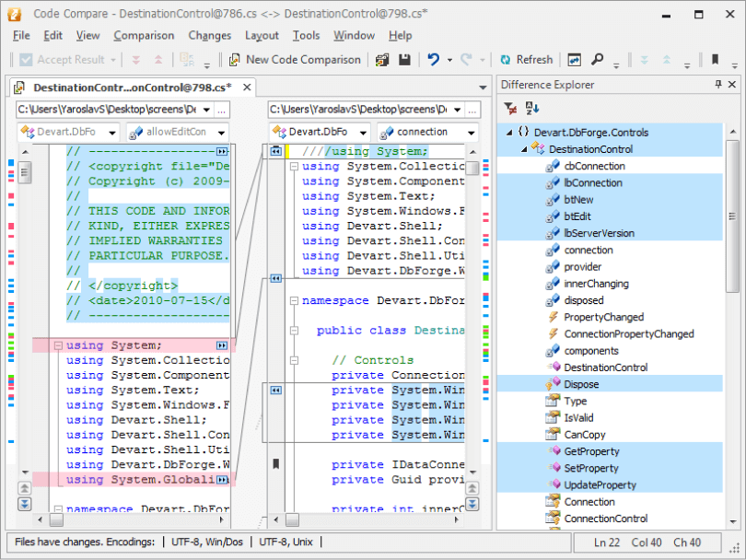Click right pane next difference arrow button
This screenshot has width=746, height=560.
pos(472,504)
